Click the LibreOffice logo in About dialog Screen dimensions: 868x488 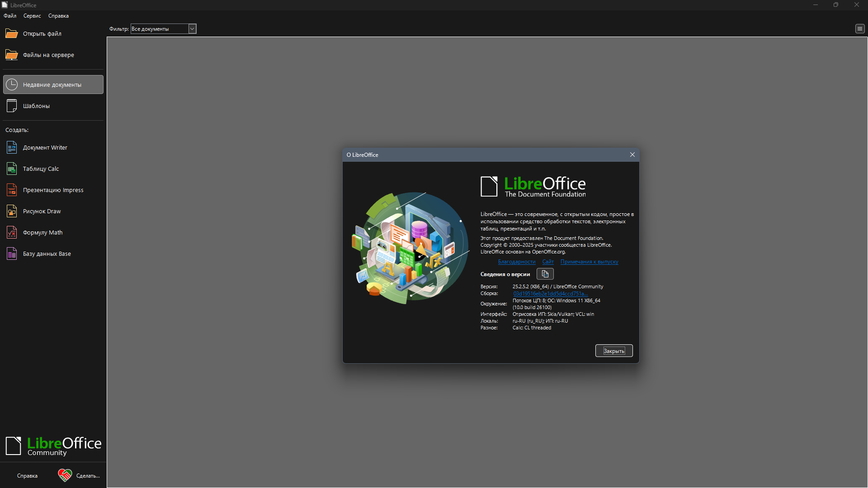(533, 186)
